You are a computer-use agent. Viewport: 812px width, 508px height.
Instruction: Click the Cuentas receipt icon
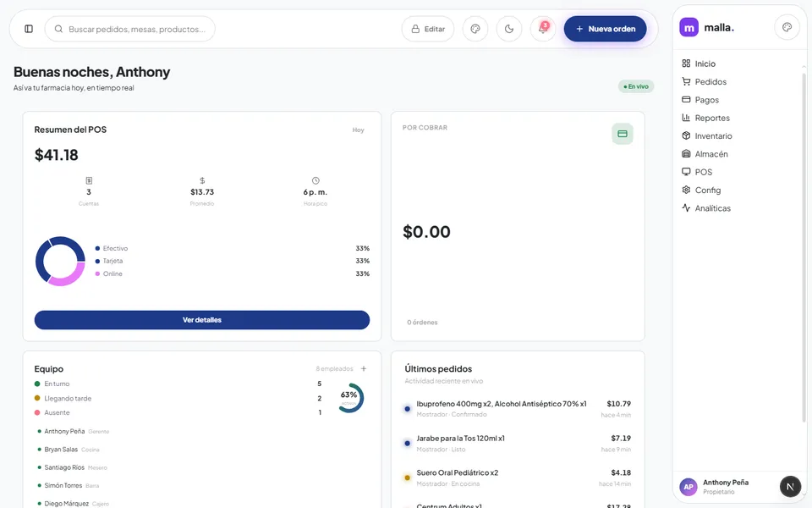click(89, 180)
